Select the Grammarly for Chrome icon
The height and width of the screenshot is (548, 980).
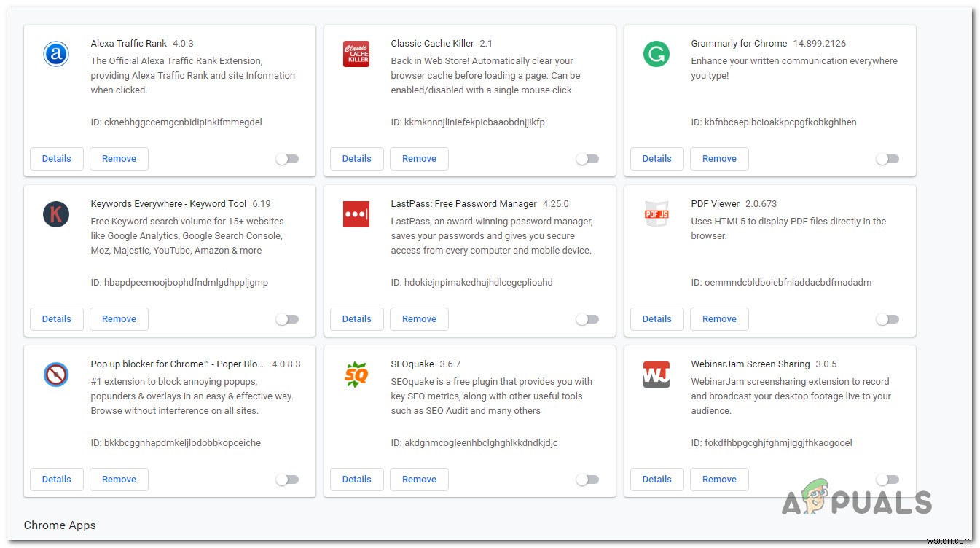pyautogui.click(x=656, y=54)
